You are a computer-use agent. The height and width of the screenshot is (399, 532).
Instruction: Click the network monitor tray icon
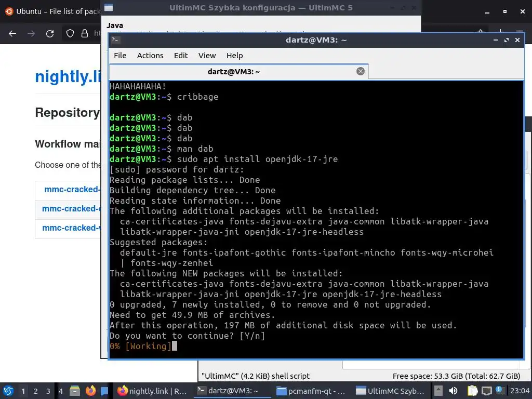coord(486,391)
